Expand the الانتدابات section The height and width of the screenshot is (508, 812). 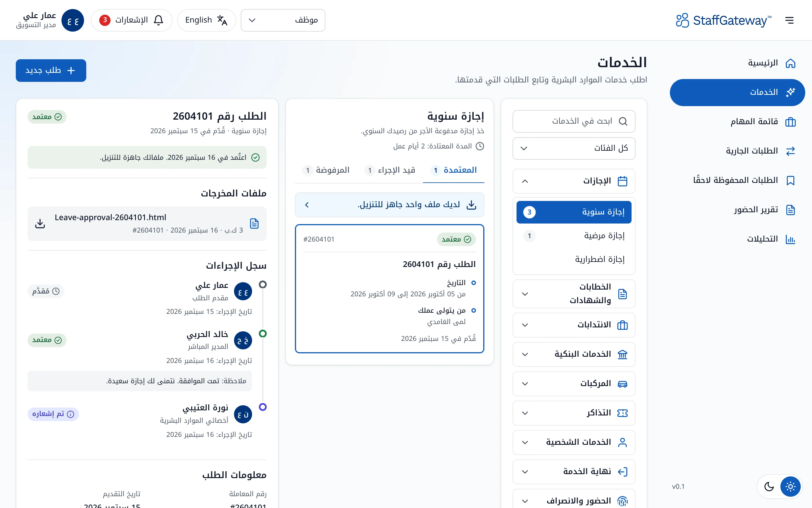click(x=574, y=325)
